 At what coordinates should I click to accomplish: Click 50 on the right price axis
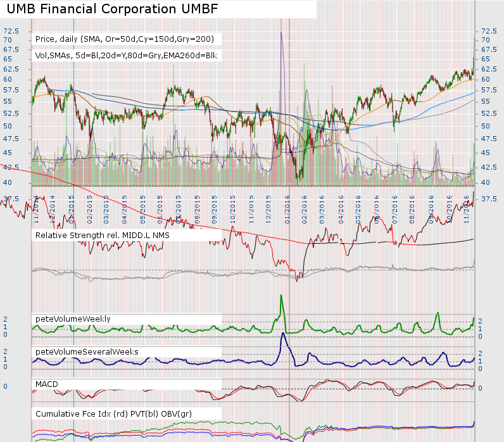tap(486, 126)
